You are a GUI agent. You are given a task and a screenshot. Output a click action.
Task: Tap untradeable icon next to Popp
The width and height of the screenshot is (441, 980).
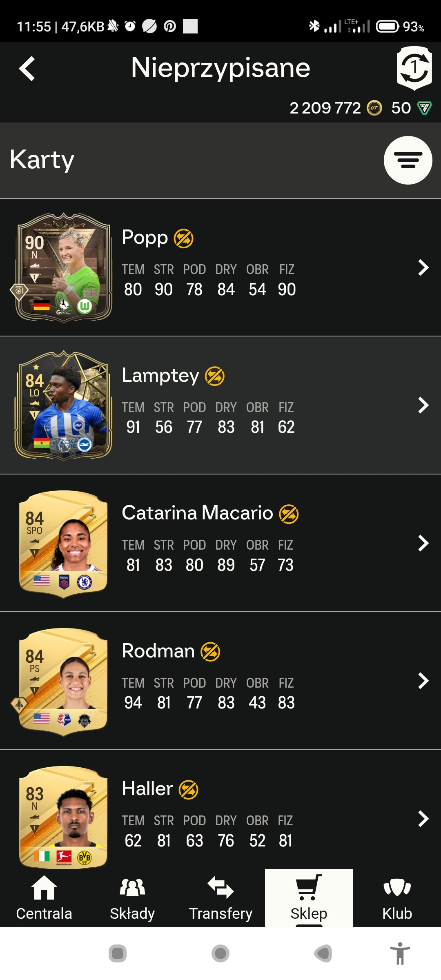point(184,238)
